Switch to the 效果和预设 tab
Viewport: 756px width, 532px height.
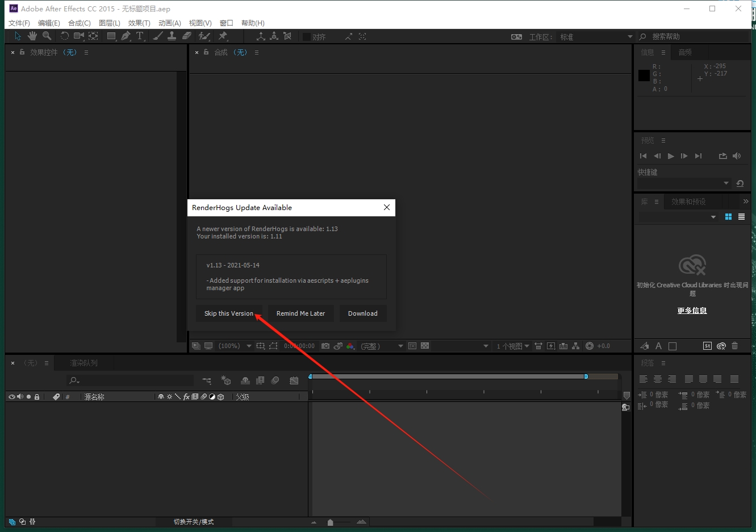(x=688, y=202)
